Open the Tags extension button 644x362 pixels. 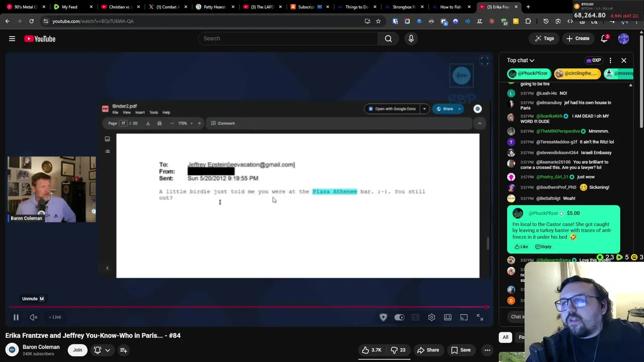[544, 39]
